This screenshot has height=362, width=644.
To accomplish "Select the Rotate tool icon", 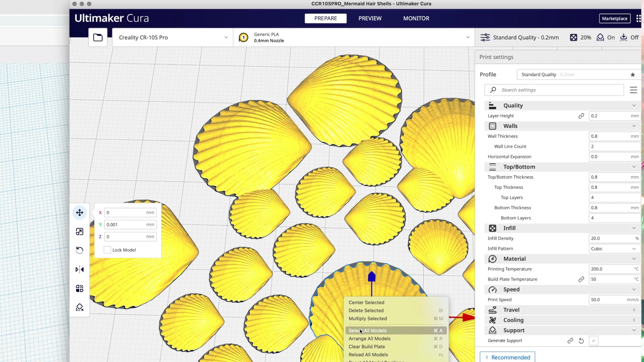I will pyautogui.click(x=79, y=250).
